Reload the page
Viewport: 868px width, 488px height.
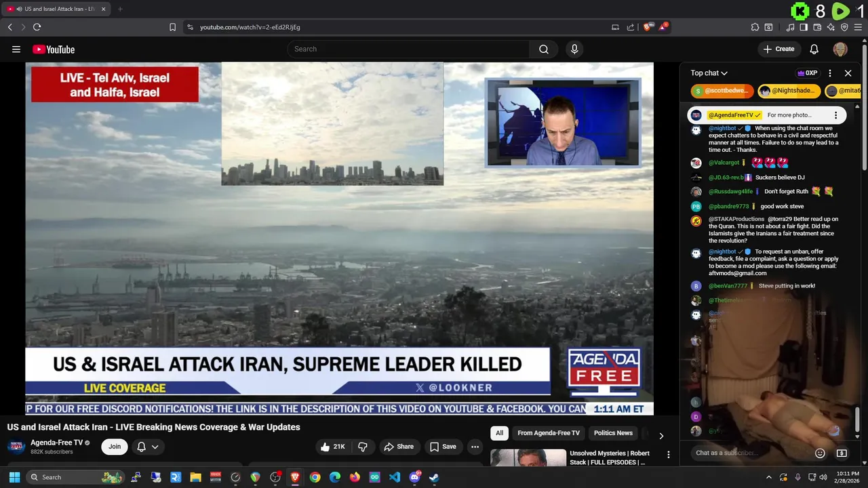click(37, 27)
